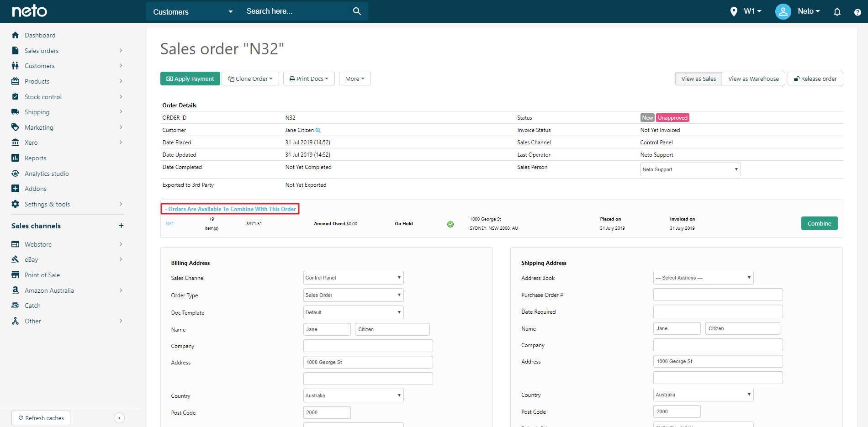This screenshot has height=427, width=868.
Task: Click Xero bank icon
Action: pos(16,142)
